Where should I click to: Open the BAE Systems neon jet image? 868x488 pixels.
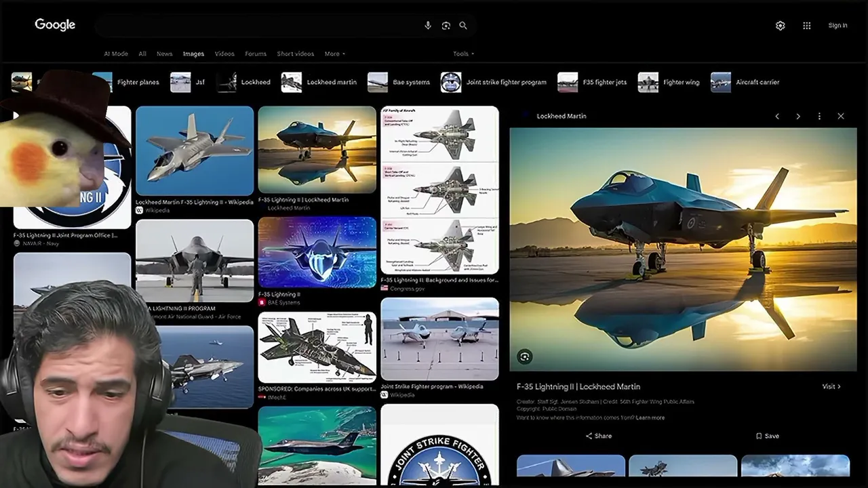[317, 252]
